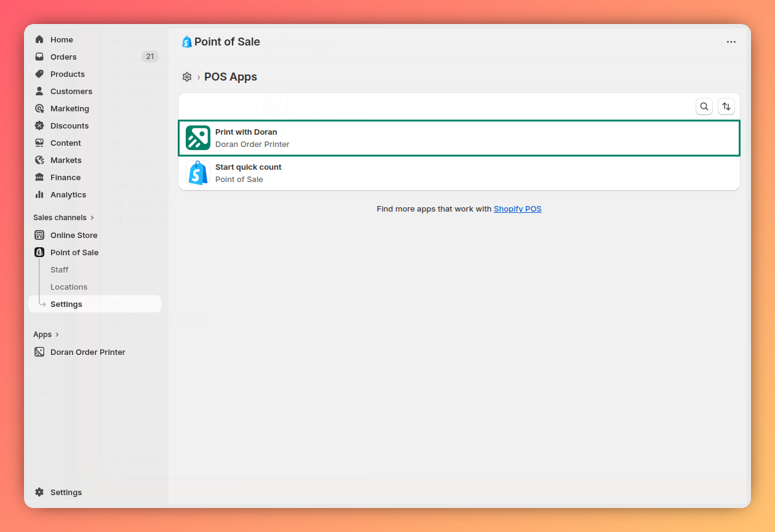Screen dimensions: 775x532
Task: Click the Discounts menu label
Action: pos(70,125)
